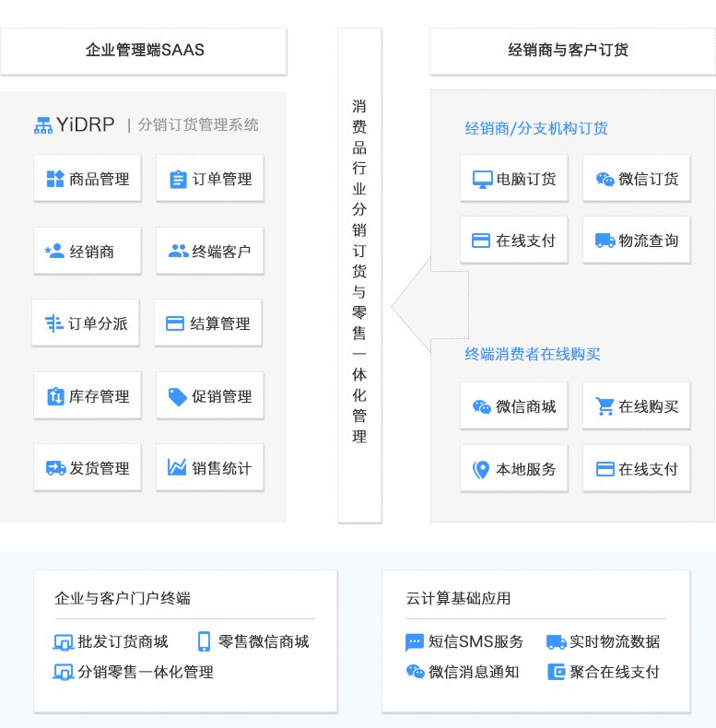
Task: Click the 终端消费者在线购买 blue heading
Action: pos(533,354)
